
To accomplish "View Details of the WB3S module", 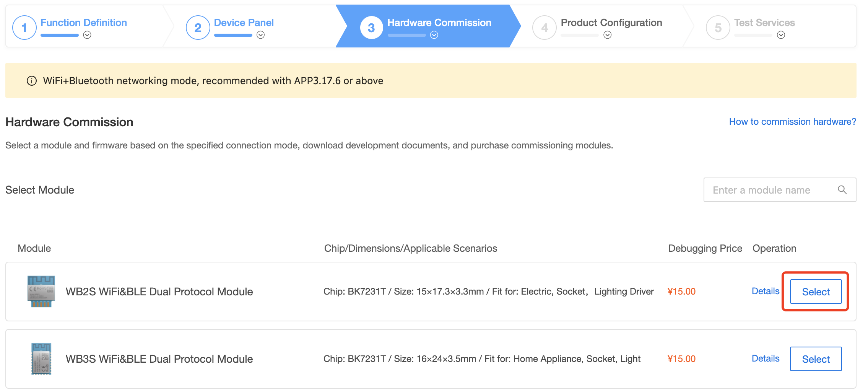I will (x=765, y=358).
